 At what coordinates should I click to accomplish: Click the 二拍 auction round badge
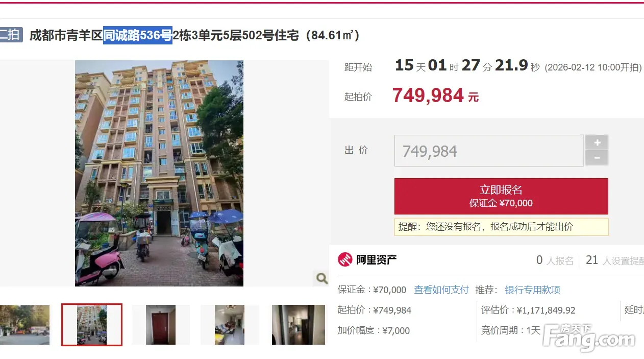pos(10,35)
